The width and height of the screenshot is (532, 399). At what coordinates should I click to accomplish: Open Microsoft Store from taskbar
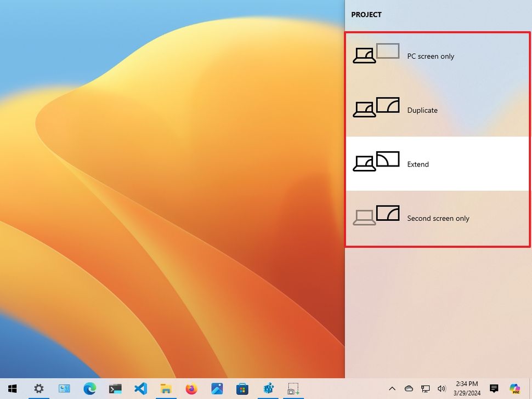click(242, 389)
